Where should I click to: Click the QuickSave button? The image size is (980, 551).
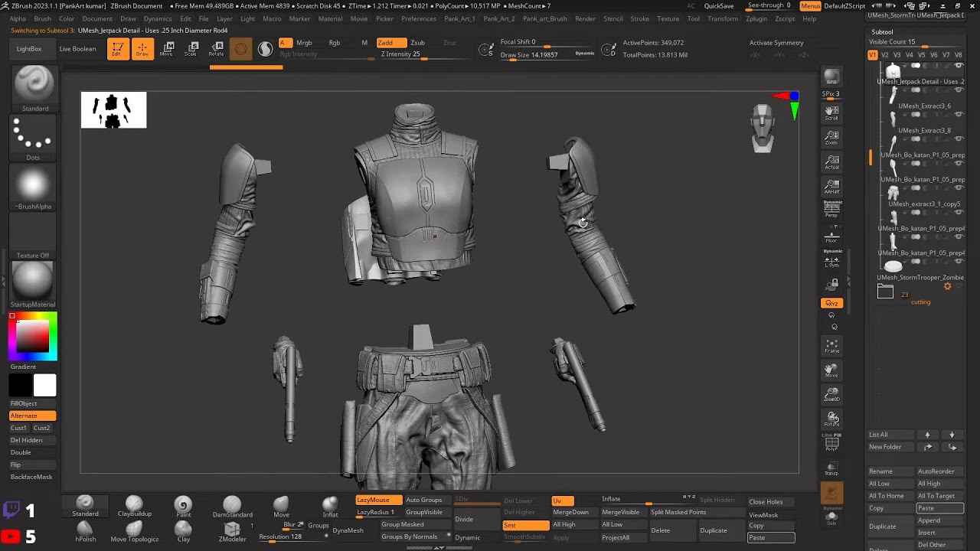point(719,6)
